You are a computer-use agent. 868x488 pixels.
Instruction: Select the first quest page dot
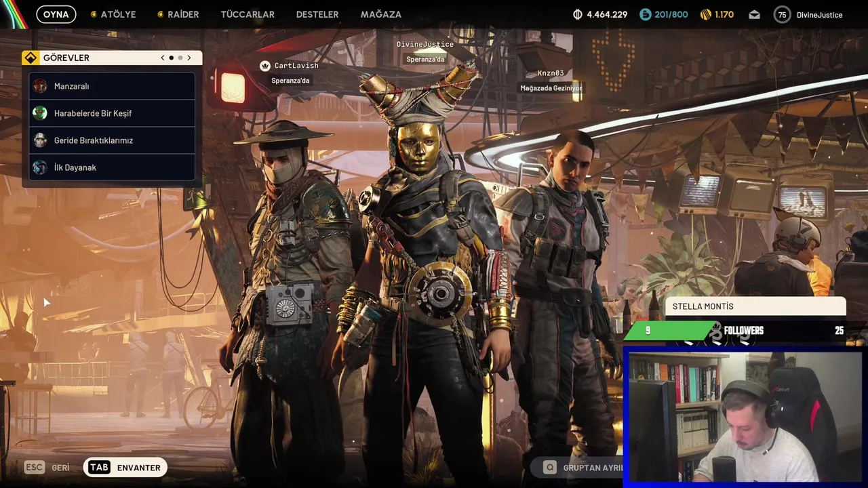pos(171,58)
